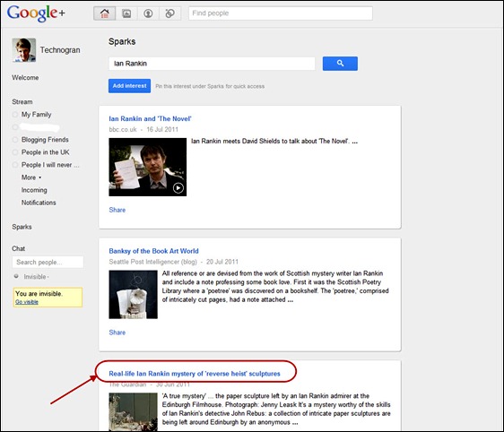Open Notifications in sidebar
504x432 pixels.
[x=39, y=203]
